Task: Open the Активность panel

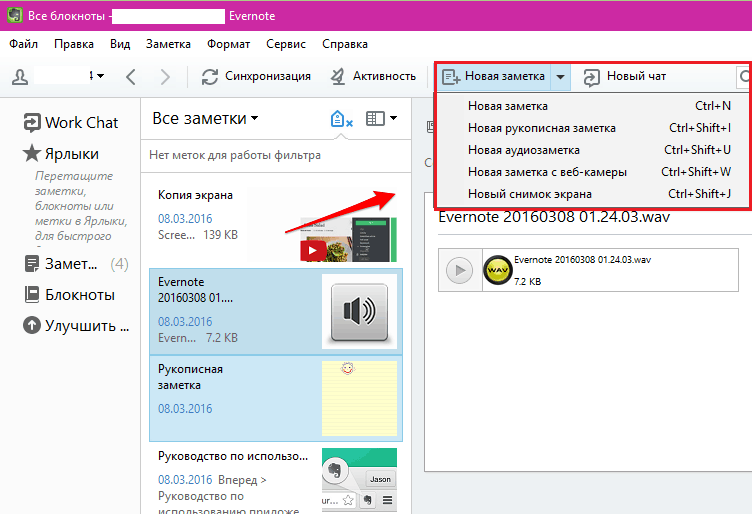Action: (373, 76)
